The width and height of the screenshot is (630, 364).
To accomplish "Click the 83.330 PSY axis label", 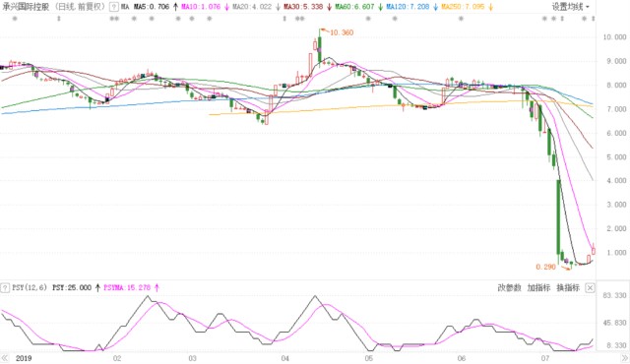I will 614,295.
